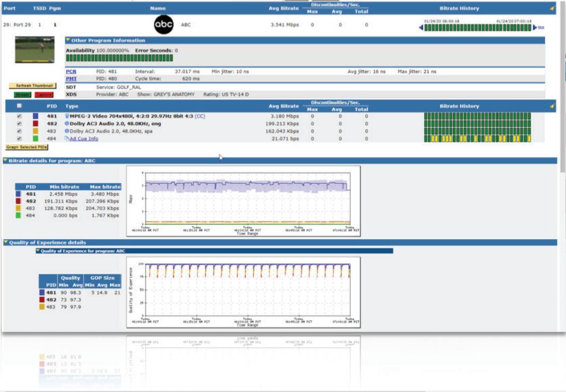Click the 3.180 Mbps bitrate for PID 481
This screenshot has width=566, height=392.
285,116
